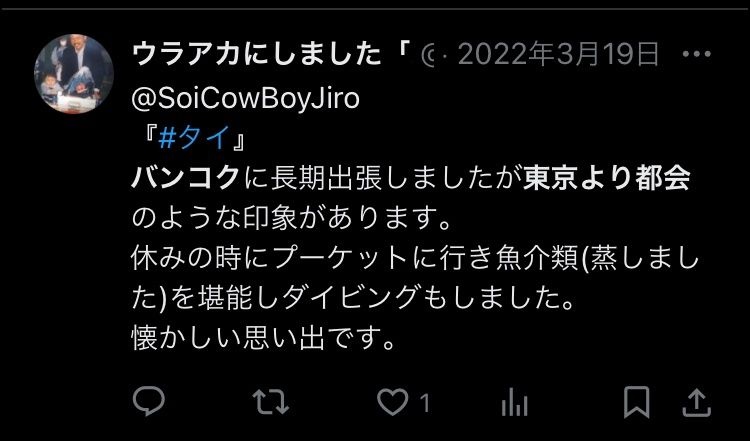Open the three-dot more options menu
Screen dimensions: 750x441
696,55
